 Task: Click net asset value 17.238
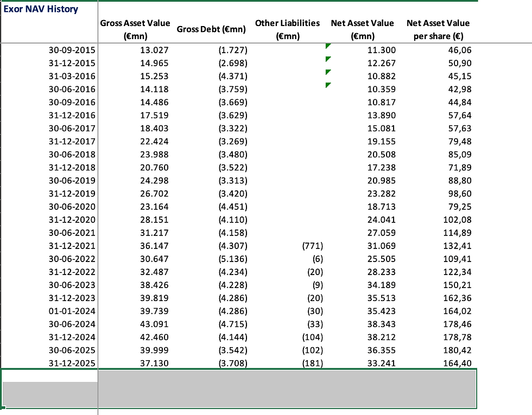[x=381, y=168]
